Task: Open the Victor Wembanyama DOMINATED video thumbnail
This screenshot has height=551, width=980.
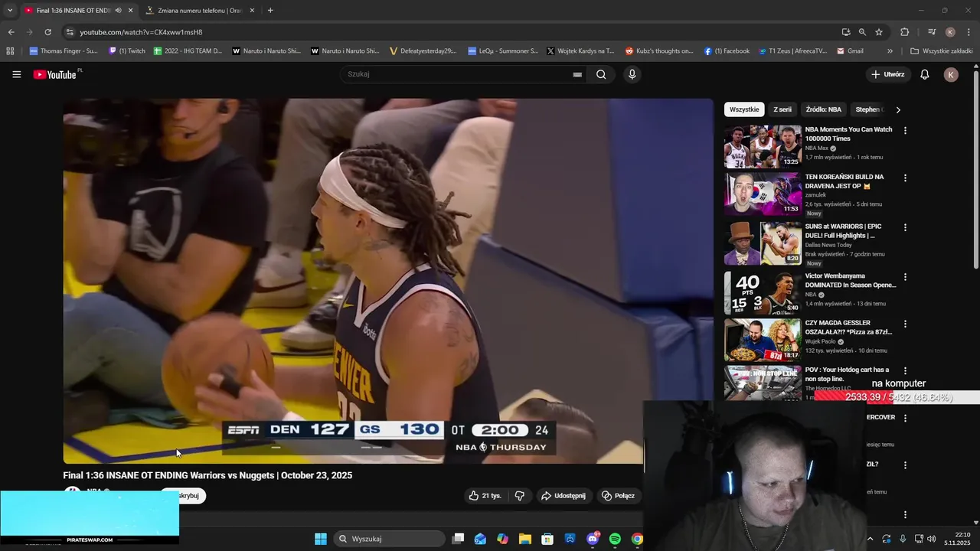Action: tap(763, 293)
